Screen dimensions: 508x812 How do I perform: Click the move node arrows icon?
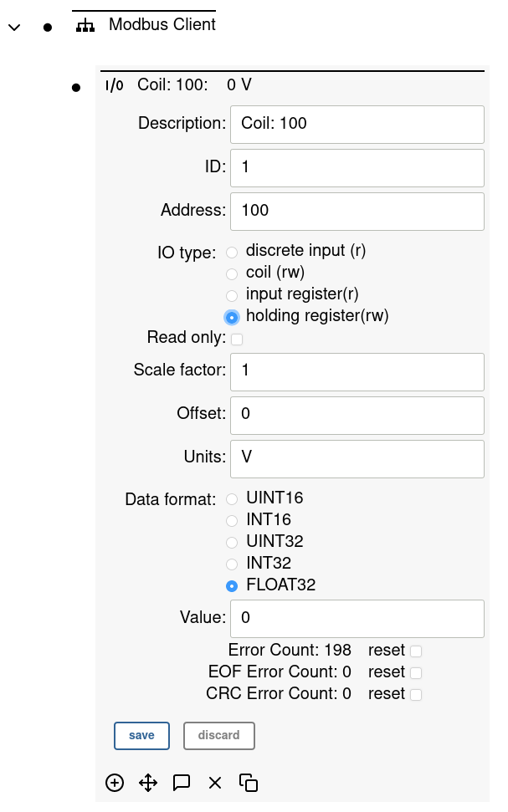pos(148,783)
